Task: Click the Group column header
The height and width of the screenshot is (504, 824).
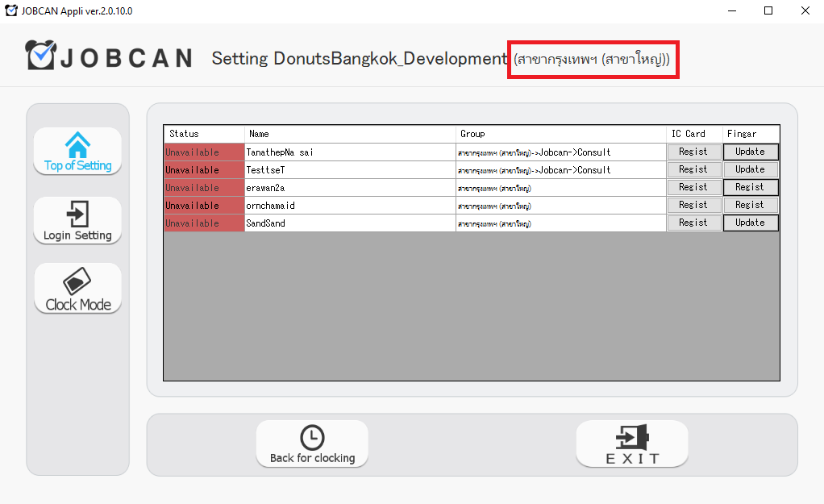Action: 560,134
